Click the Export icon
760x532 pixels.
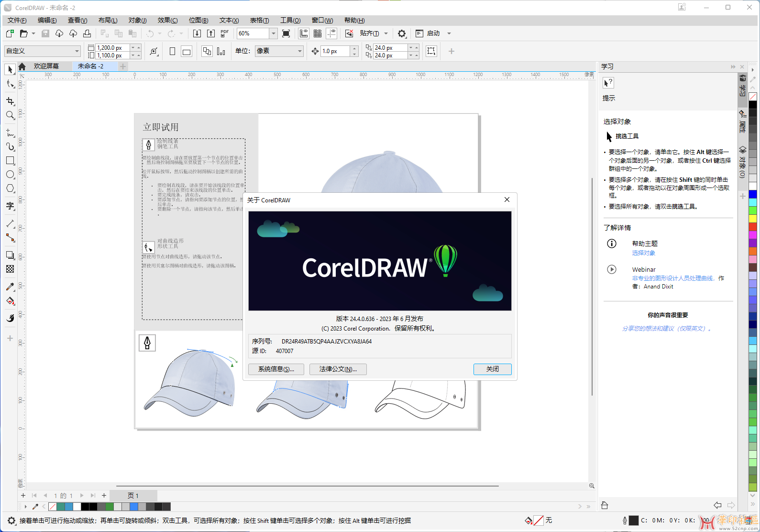click(x=211, y=33)
